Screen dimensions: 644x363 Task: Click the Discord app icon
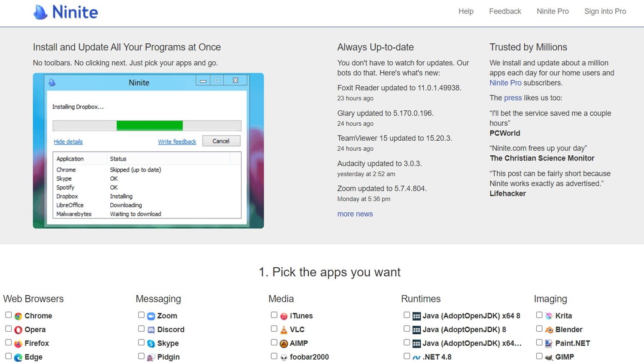[x=151, y=330]
